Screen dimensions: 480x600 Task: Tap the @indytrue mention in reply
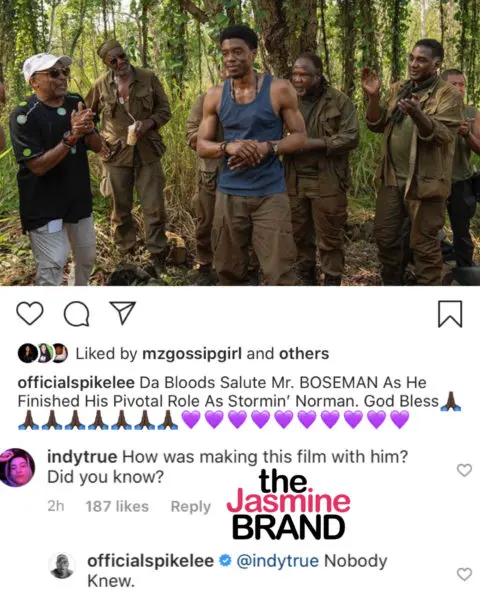tap(278, 561)
